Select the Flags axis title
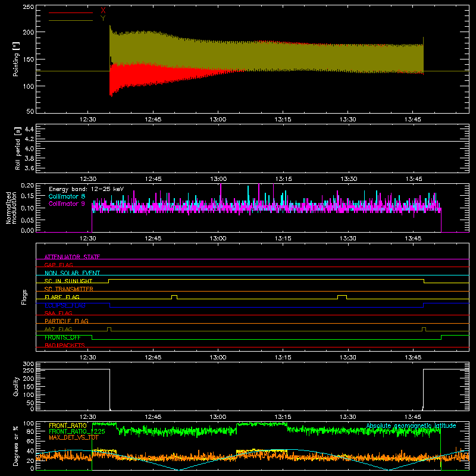Image resolution: width=476 pixels, height=476 pixels. point(24,297)
